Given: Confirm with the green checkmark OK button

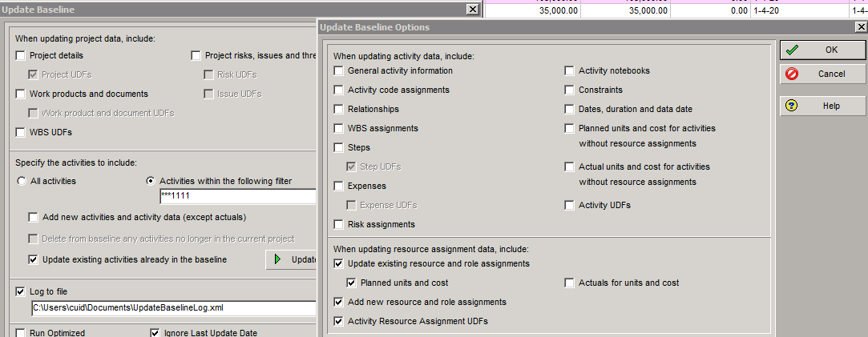Looking at the screenshot, I should pyautogui.click(x=822, y=50).
